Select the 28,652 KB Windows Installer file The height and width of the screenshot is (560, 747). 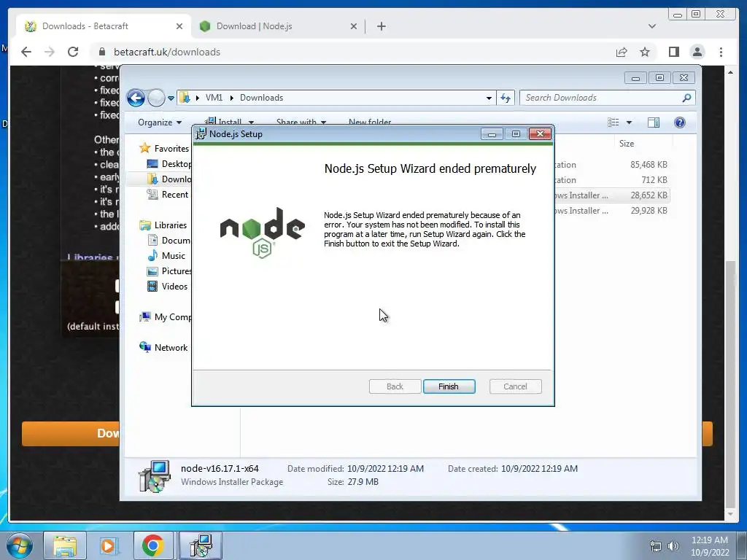(x=612, y=195)
